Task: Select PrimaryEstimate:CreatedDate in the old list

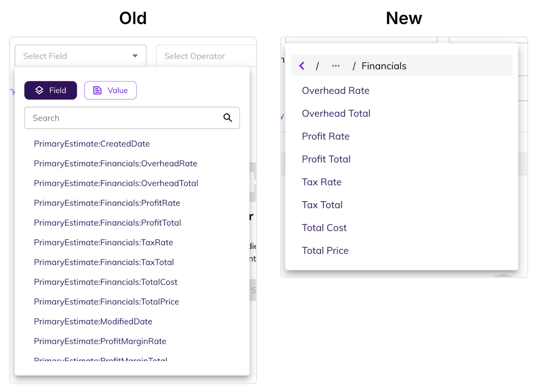Action: coord(92,144)
